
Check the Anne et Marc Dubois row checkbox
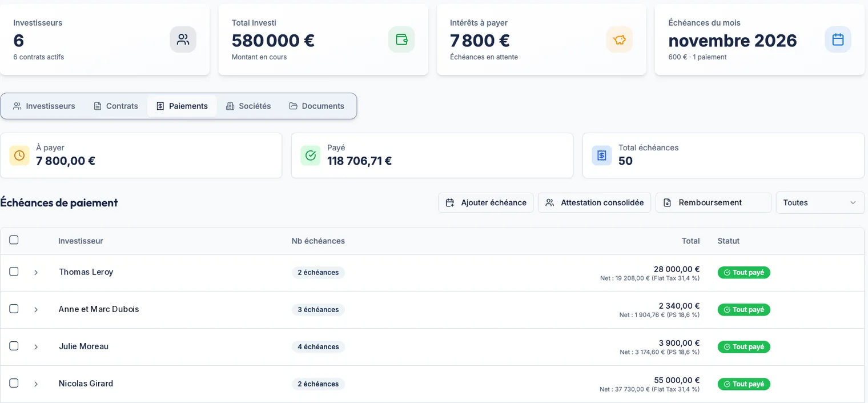(x=14, y=309)
